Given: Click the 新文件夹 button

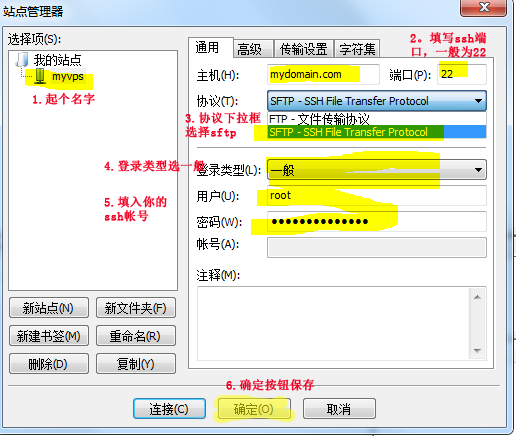Looking at the screenshot, I should pos(136,308).
